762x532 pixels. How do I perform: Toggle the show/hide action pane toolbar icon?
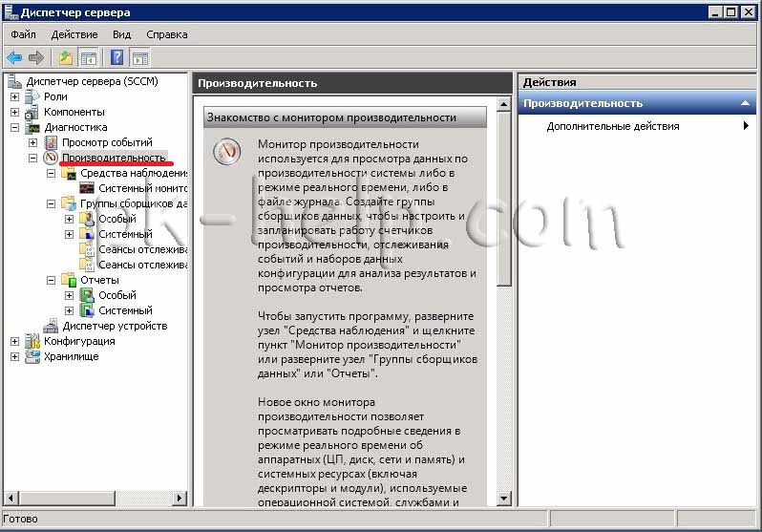[139, 57]
